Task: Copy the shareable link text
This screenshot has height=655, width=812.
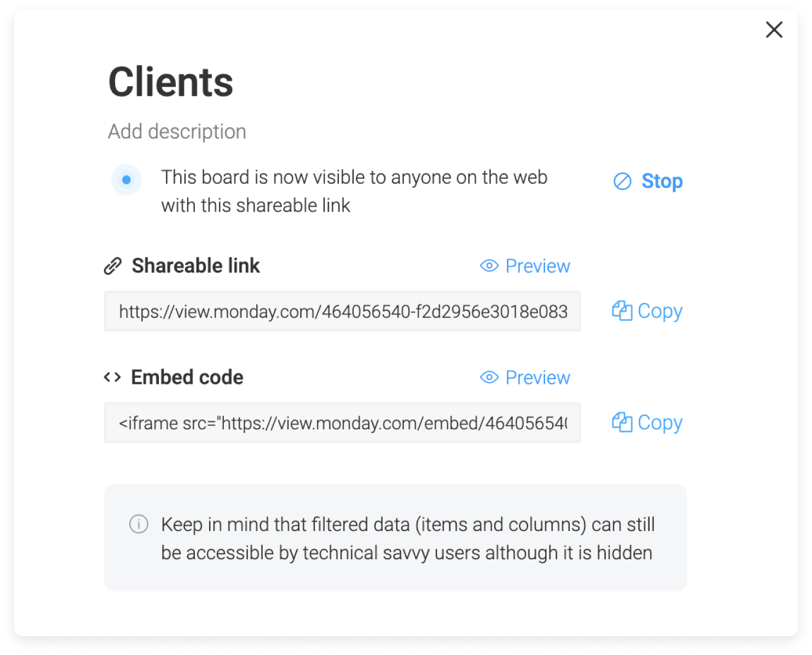Action: (x=647, y=311)
